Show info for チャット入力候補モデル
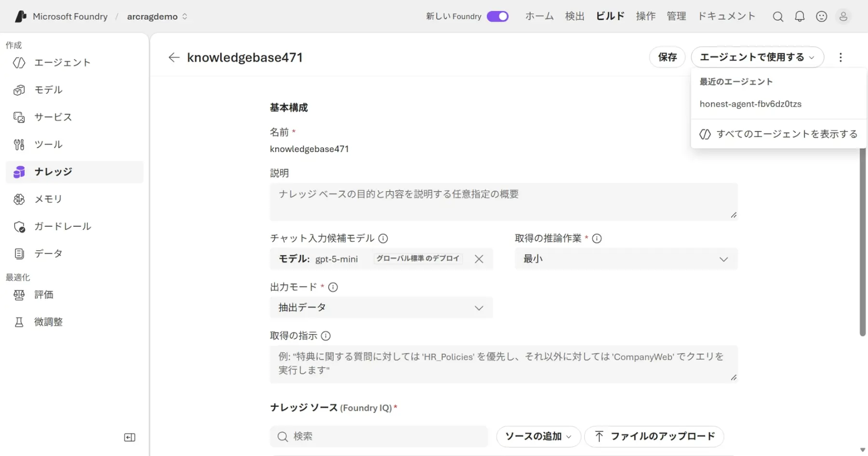The height and width of the screenshot is (456, 868). [383, 238]
